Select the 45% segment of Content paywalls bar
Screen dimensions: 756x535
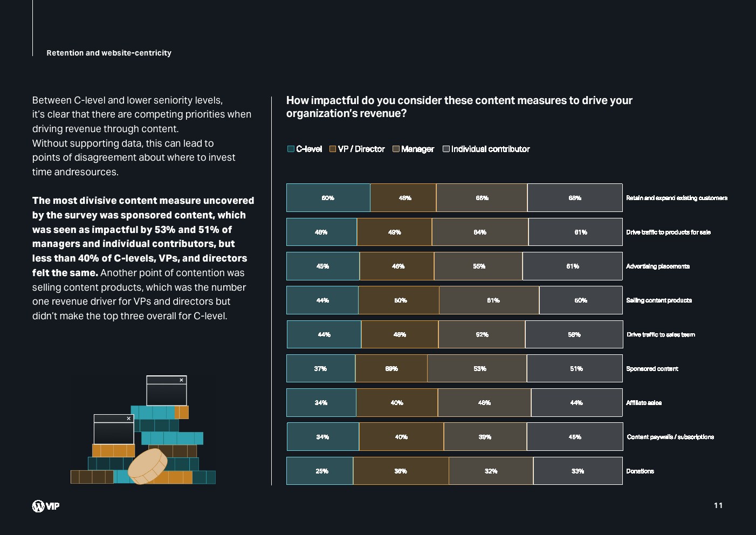[575, 437]
